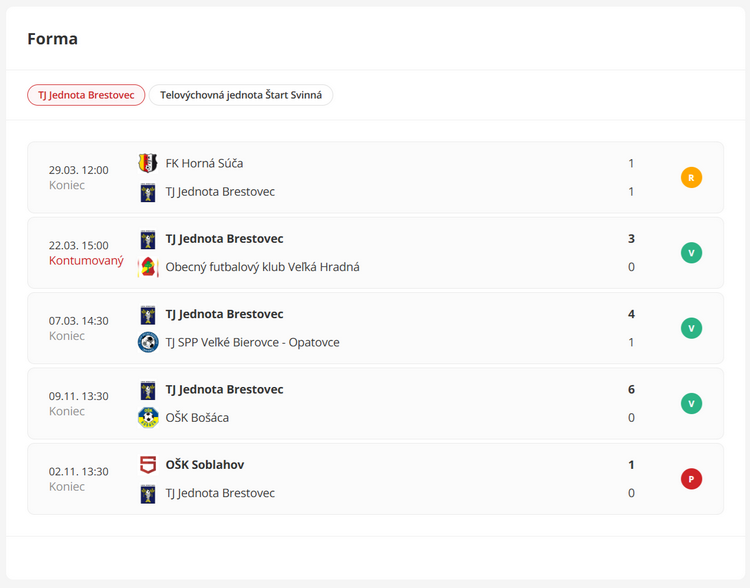Open FK Horná Súča team name
750x588 pixels.
[204, 164]
